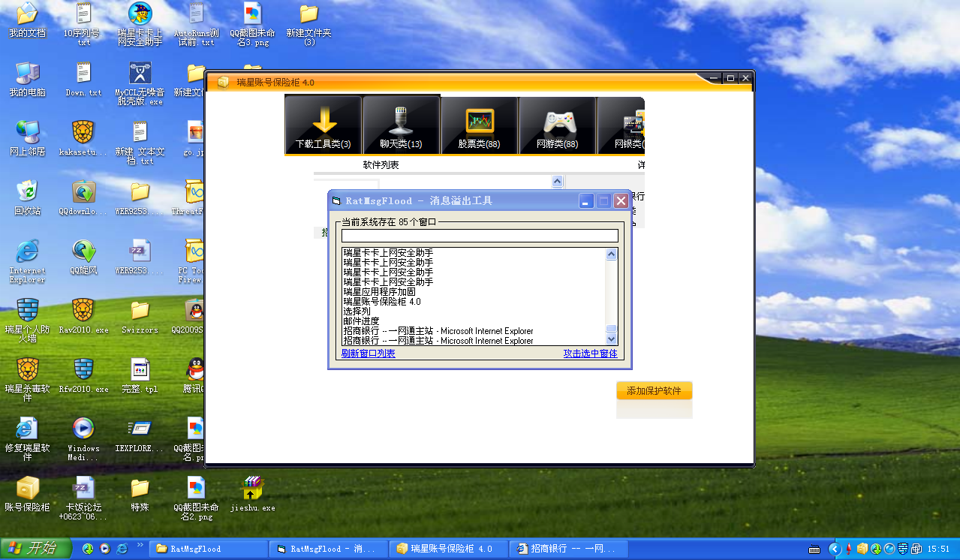Click the window list scrollbar down arrow
The width and height of the screenshot is (960, 560).
[611, 339]
